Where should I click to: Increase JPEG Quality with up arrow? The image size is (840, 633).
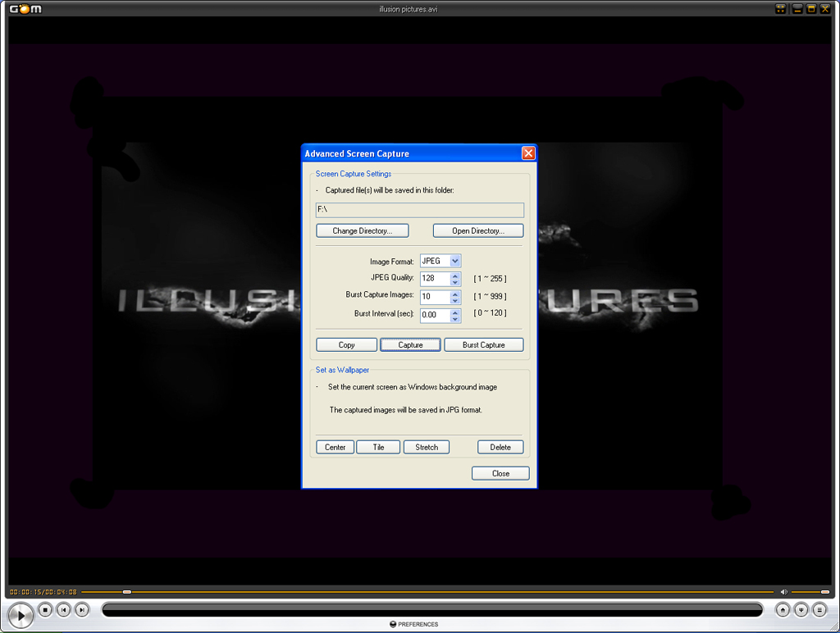click(x=455, y=276)
